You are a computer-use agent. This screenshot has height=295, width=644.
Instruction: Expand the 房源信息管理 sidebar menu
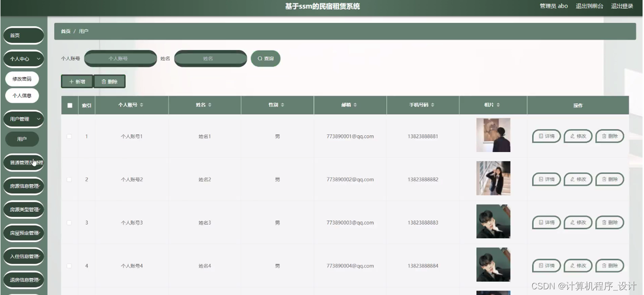(24, 186)
